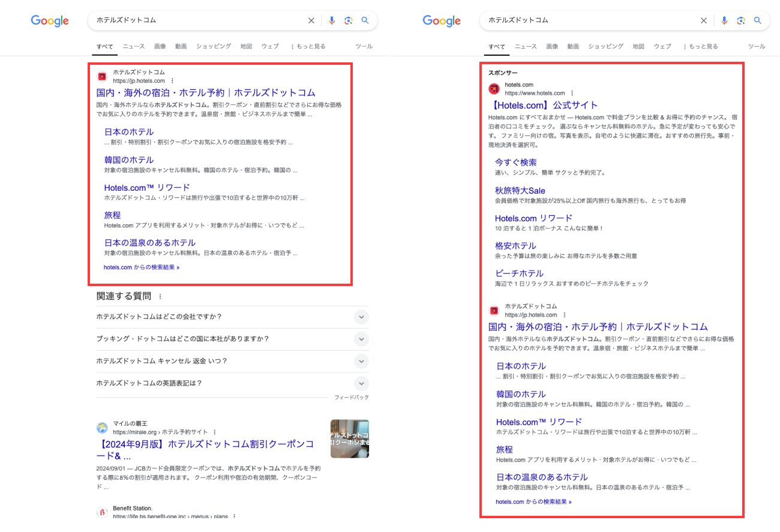Click the スポンサー label
The width and height of the screenshot is (780, 532).
click(503, 73)
